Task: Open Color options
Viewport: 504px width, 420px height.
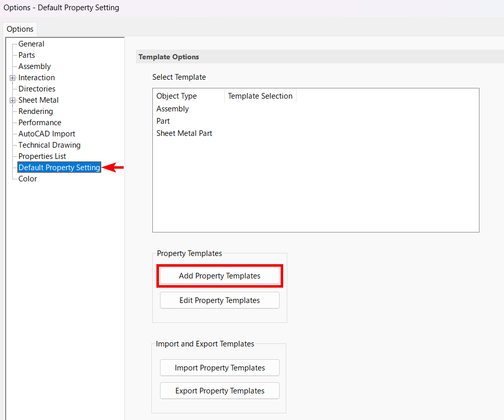Action: [x=28, y=179]
